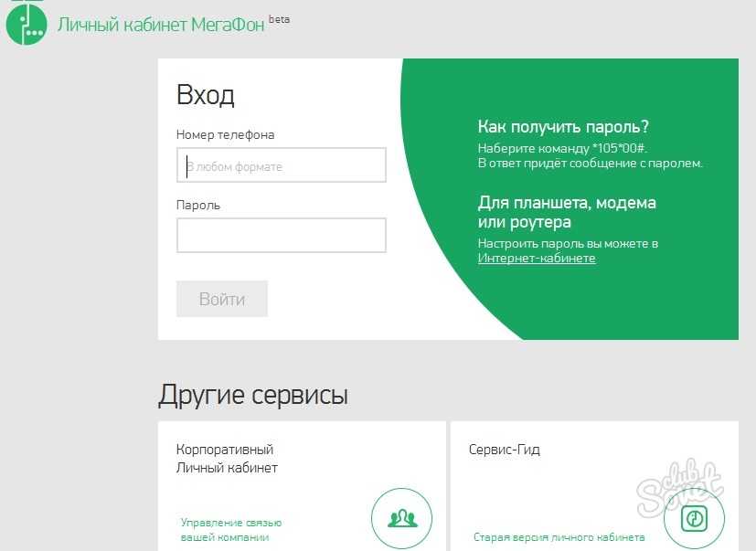The image size is (756, 551).
Task: Click Настроить пароль вы можете в text
Action: 568,243
